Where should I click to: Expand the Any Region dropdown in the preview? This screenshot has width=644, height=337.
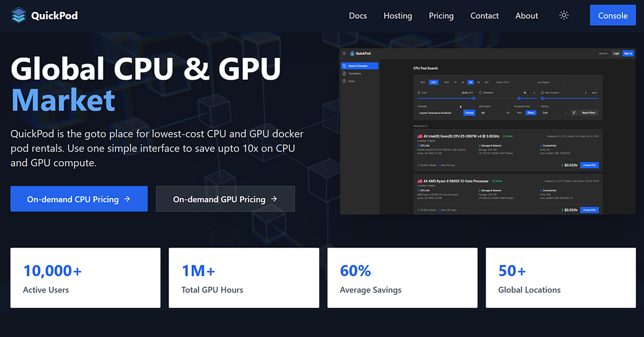coord(551,83)
